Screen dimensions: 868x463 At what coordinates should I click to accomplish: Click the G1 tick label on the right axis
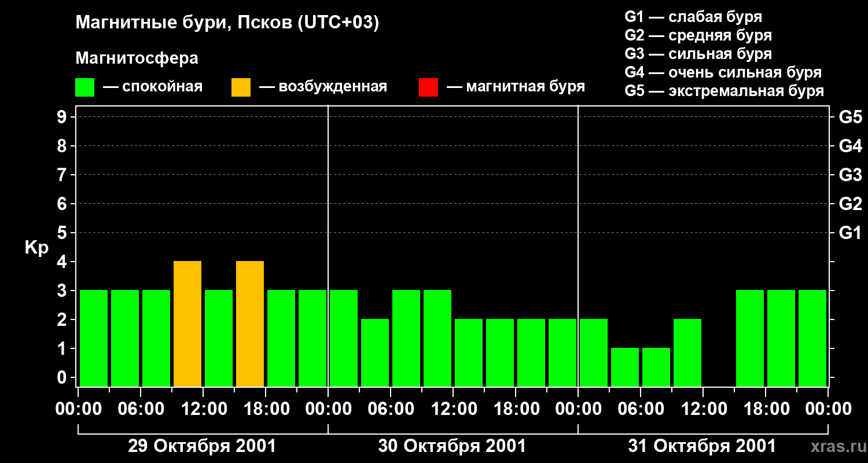(x=850, y=233)
